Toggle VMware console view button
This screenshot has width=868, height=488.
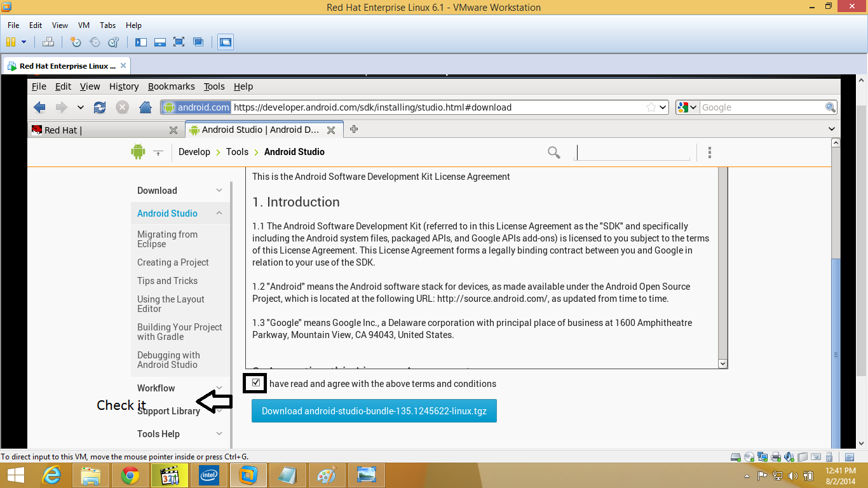point(226,42)
